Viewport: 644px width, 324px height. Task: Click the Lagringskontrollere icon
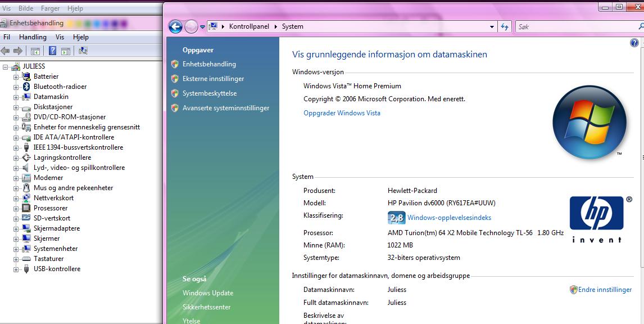pos(26,157)
